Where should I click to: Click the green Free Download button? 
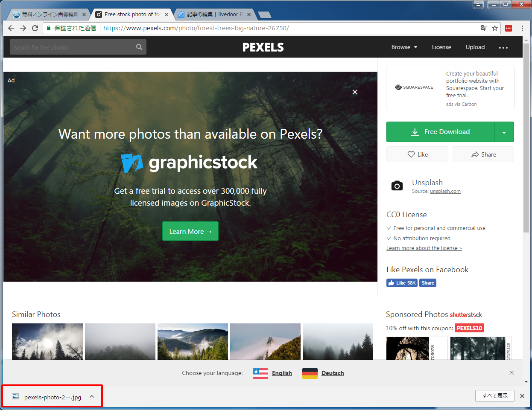pos(440,132)
